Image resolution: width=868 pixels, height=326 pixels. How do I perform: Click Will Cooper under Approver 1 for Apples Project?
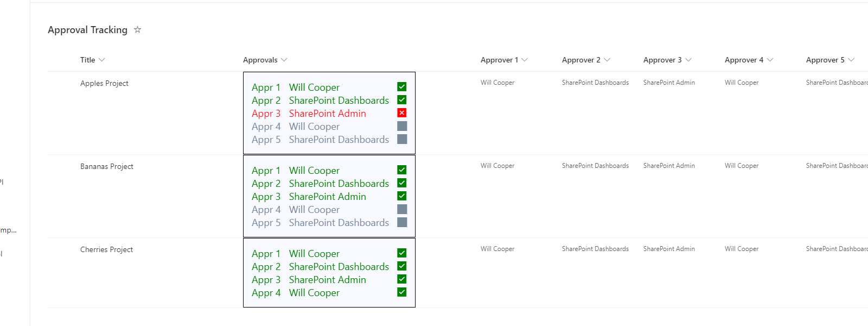click(x=497, y=82)
